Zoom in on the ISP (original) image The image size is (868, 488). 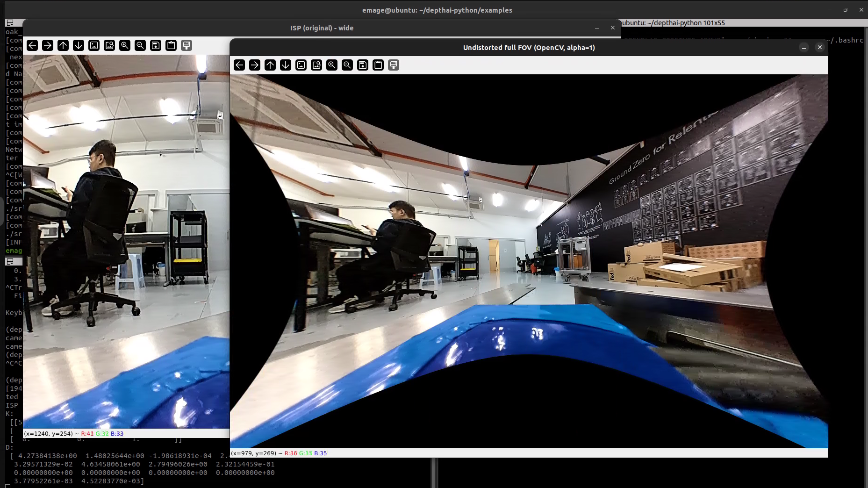125,45
